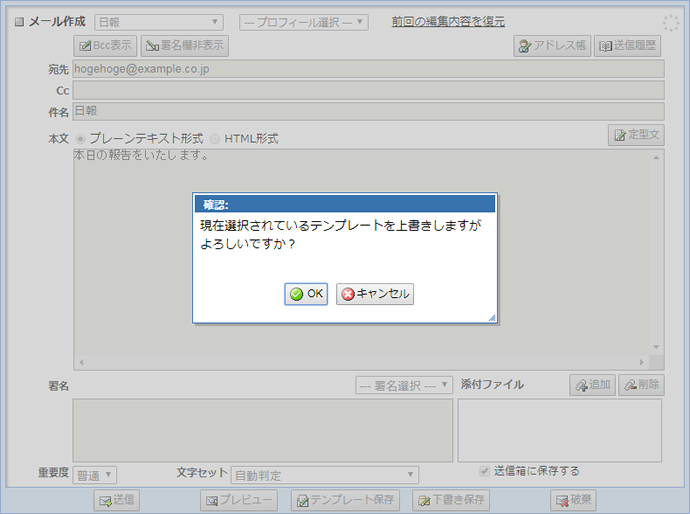The height and width of the screenshot is (514, 690).
Task: Click the 署名欄非表示 icon
Action: coord(152,46)
